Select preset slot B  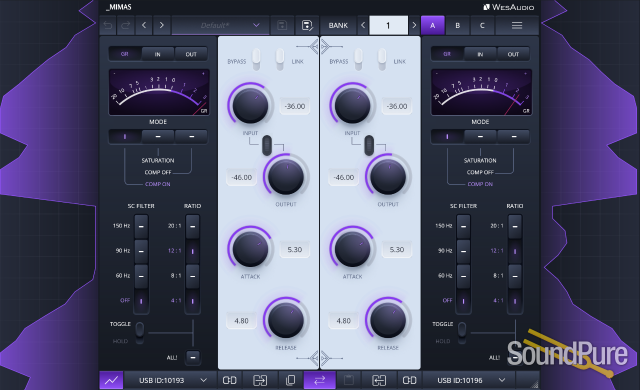(458, 25)
